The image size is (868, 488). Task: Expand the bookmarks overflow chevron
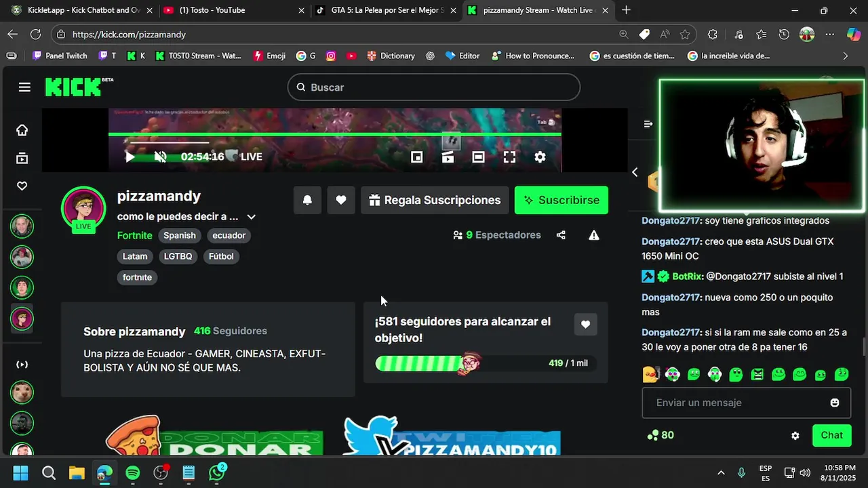click(845, 56)
